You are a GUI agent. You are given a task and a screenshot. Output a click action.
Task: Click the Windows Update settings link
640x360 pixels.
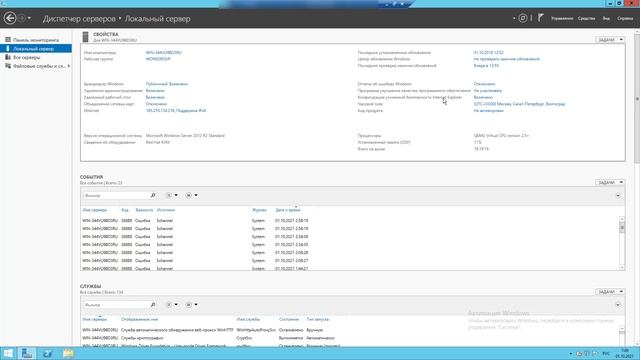click(507, 59)
